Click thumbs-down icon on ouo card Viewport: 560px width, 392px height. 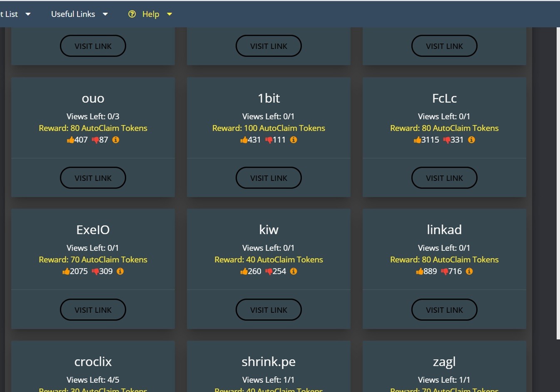[x=95, y=140]
